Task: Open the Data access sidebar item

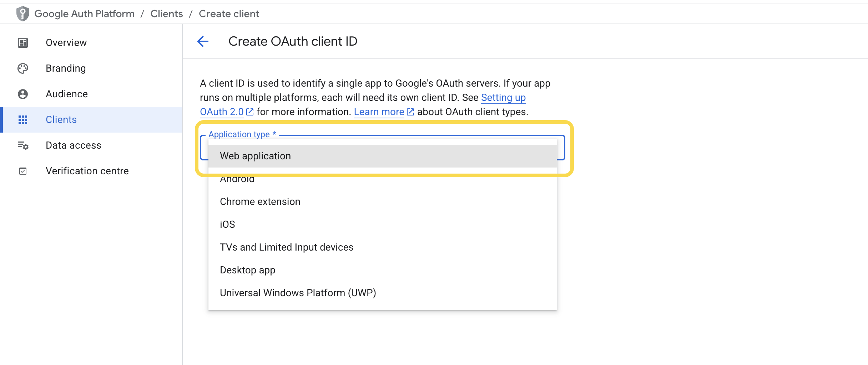Action: point(91,145)
